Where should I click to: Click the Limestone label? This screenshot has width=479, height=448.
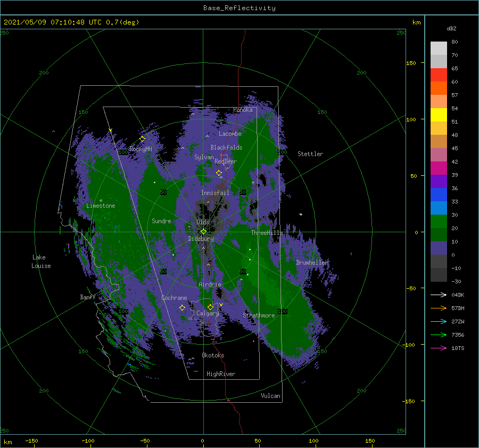101,206
